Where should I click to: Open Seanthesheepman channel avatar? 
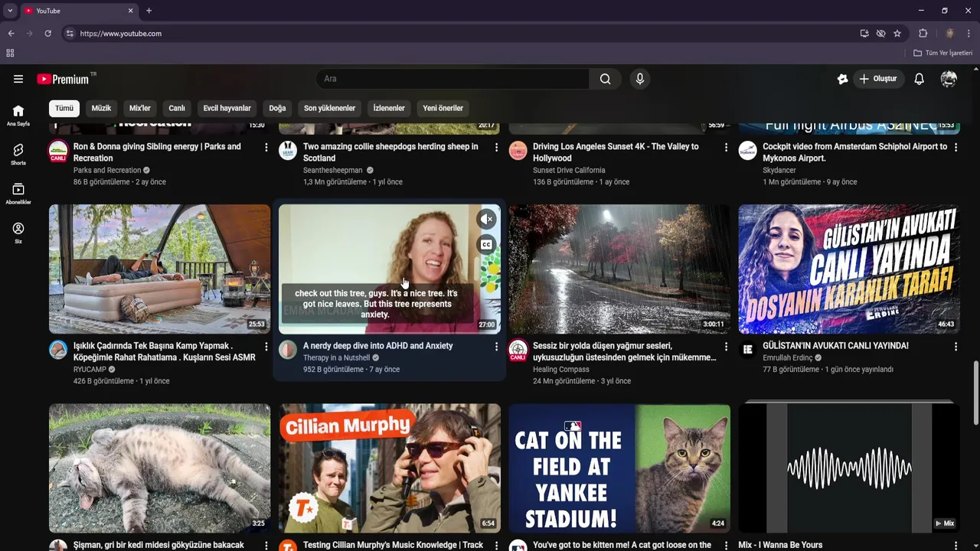[x=288, y=151]
